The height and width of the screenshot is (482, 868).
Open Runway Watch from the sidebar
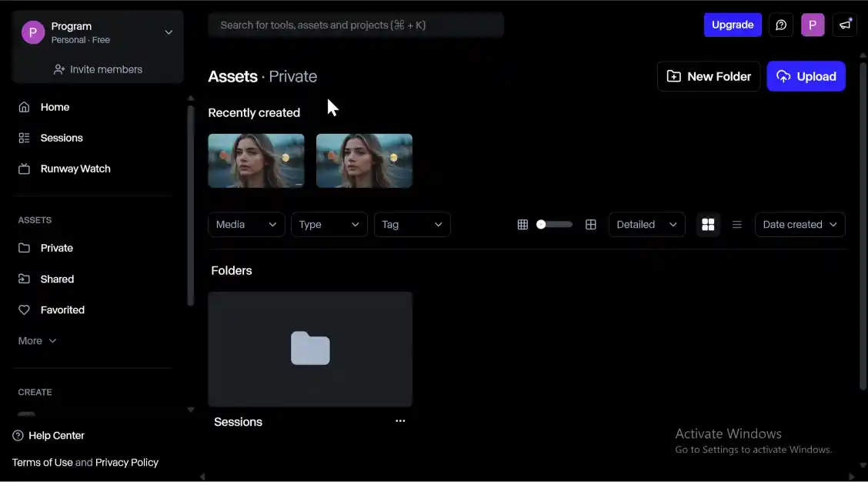pyautogui.click(x=75, y=169)
